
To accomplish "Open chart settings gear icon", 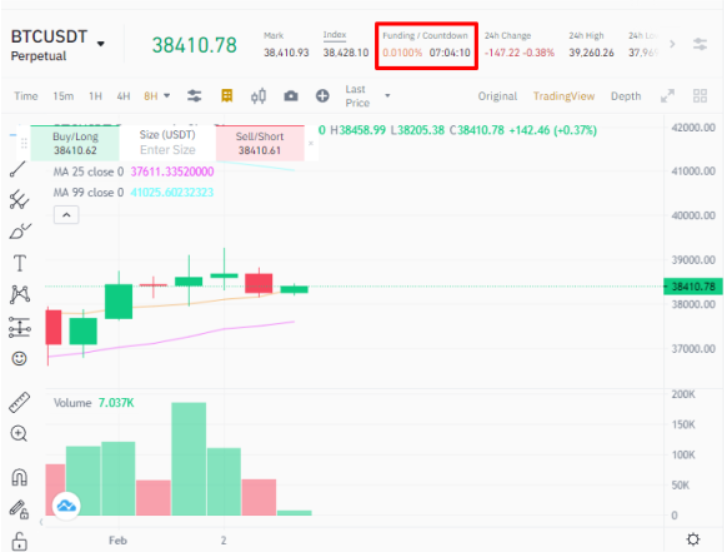I will pos(693,539).
